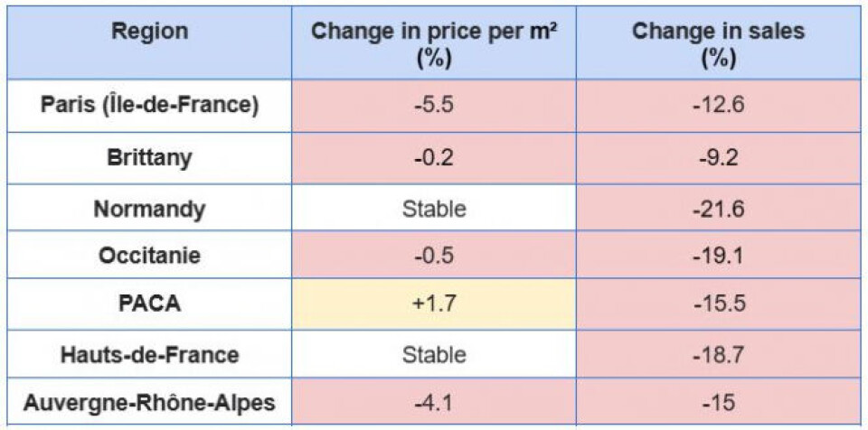868x430 pixels.
Task: Select the Normandy region cell
Action: tap(149, 210)
